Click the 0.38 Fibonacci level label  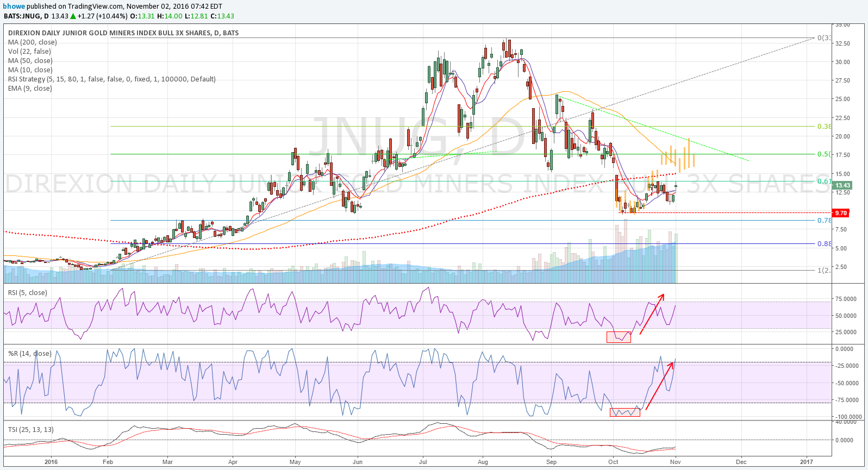tap(824, 126)
